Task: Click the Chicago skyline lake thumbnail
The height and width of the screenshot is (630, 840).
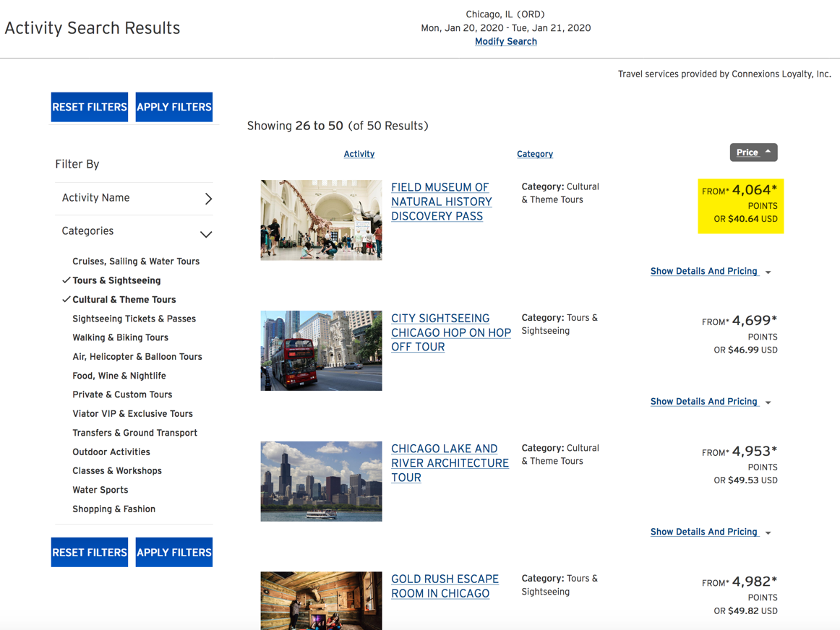Action: click(x=322, y=481)
